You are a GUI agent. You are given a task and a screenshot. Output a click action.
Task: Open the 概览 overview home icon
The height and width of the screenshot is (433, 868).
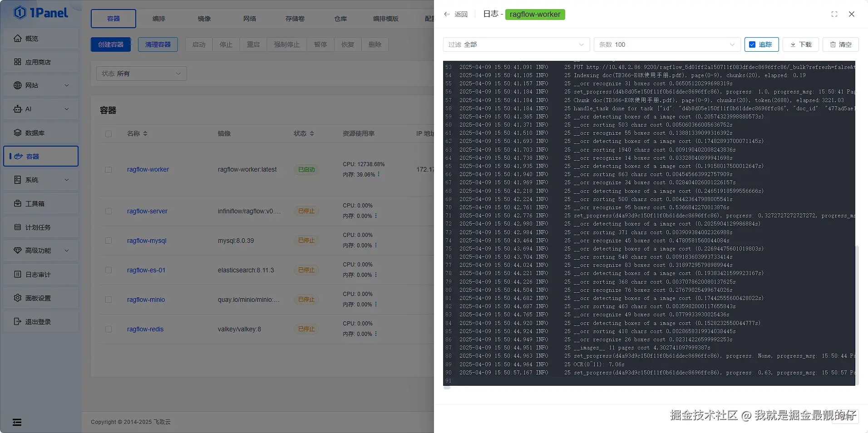tap(18, 39)
